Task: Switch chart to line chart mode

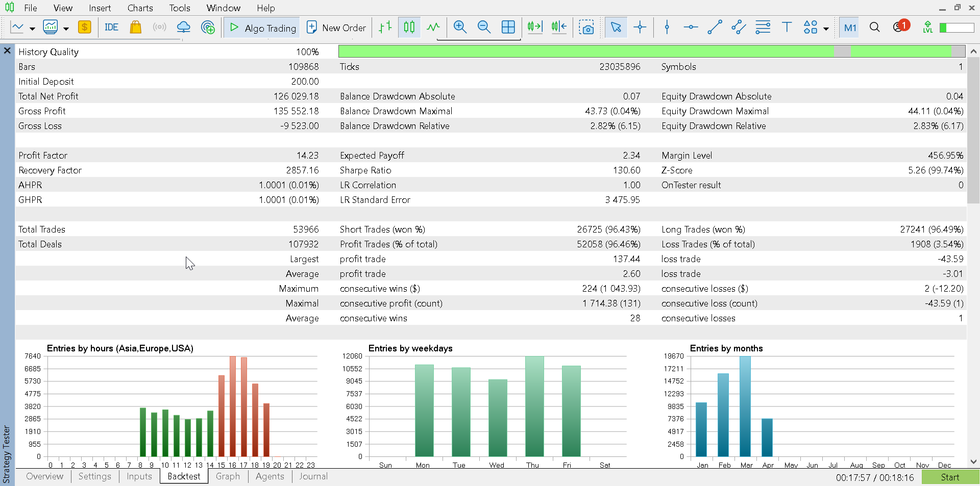Action: (x=433, y=28)
